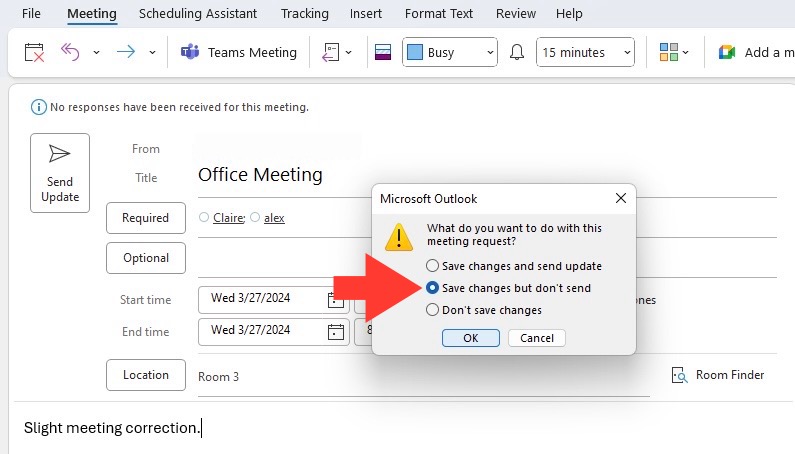795x454 pixels.
Task: Click the reminder bell icon
Action: (x=517, y=52)
